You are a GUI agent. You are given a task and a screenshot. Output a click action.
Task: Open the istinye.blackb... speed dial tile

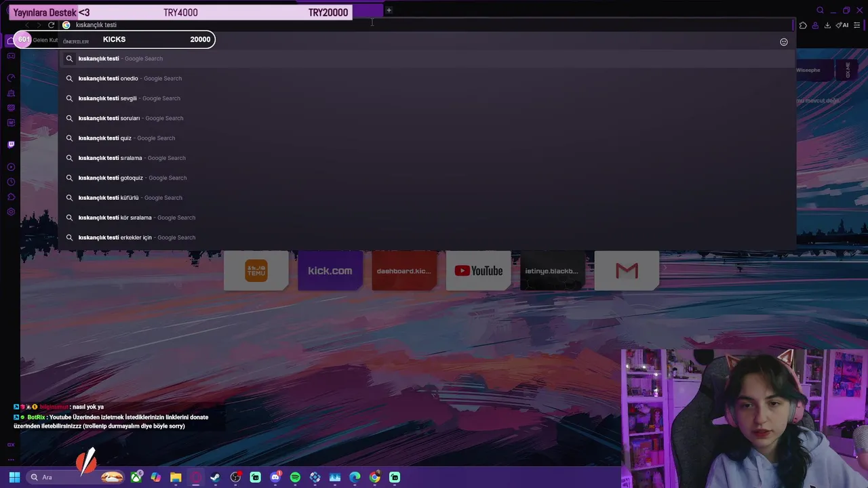[x=552, y=270]
